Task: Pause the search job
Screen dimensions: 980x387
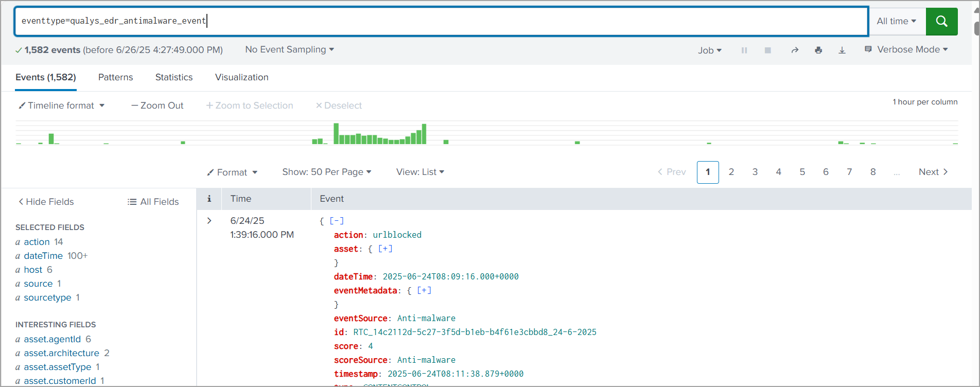Action: tap(744, 50)
